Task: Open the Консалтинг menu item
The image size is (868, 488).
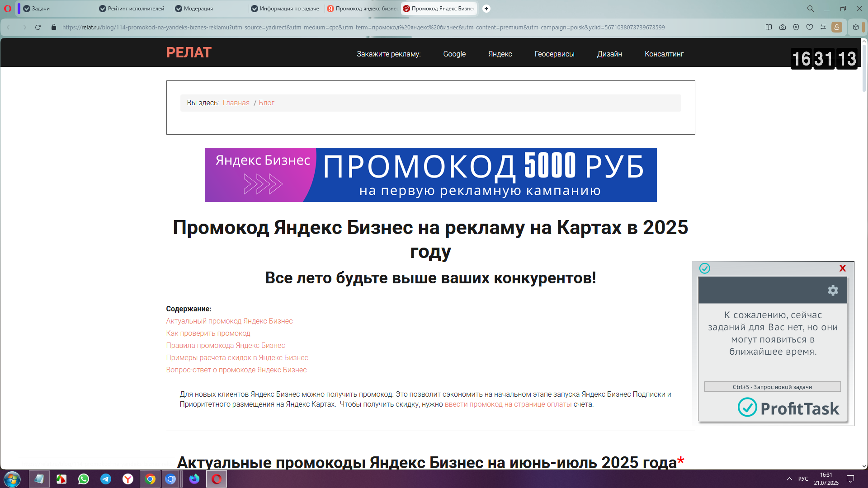Action: (664, 54)
